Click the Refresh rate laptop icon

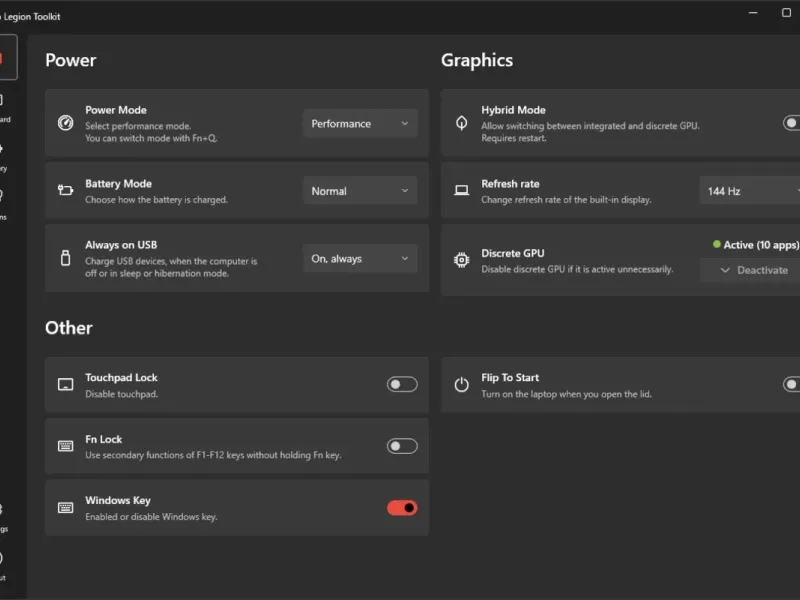462,190
